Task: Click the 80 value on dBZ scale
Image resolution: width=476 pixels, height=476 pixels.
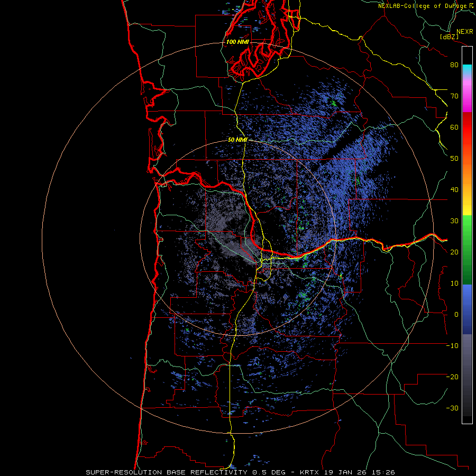Action: [454, 65]
